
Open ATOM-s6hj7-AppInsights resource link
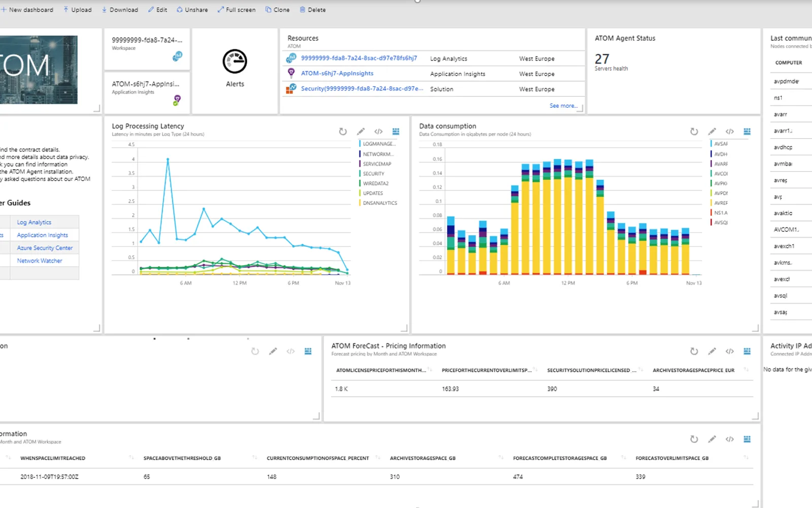[x=337, y=74]
